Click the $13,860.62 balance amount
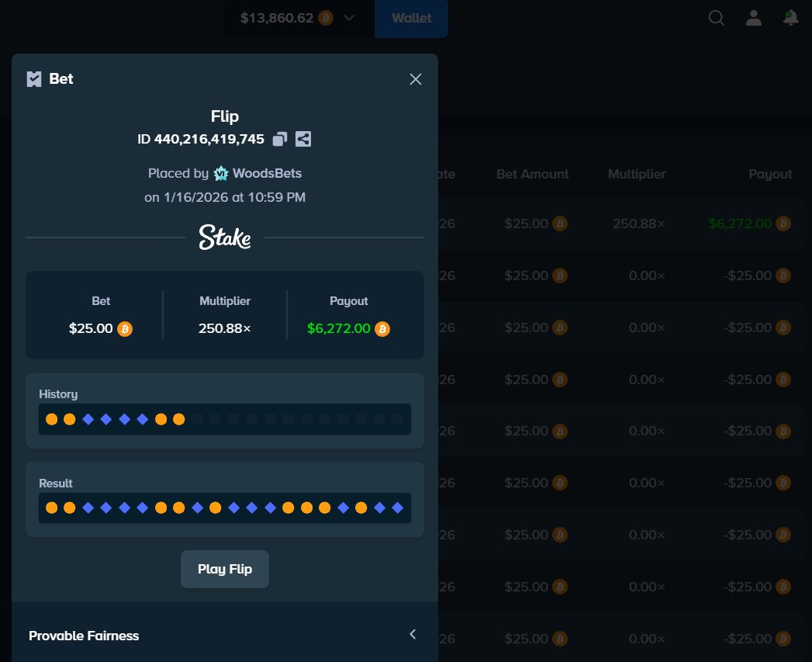 (277, 18)
